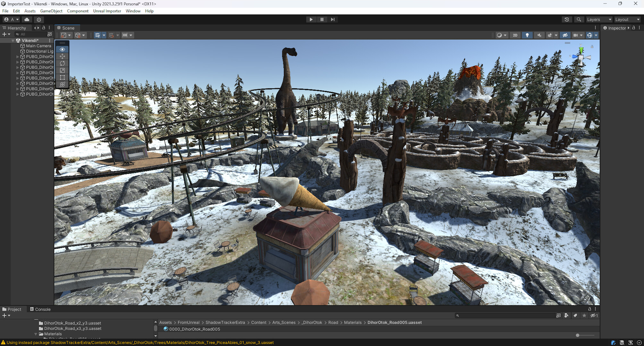Select the Rect Transform tool

[x=62, y=77]
